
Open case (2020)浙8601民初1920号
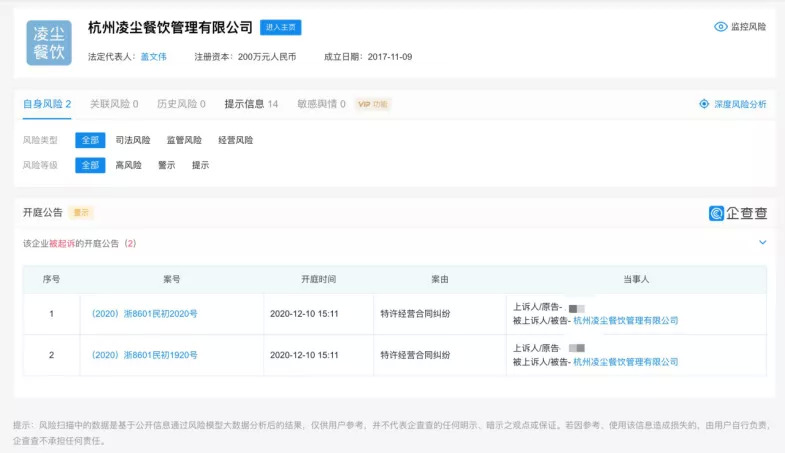[x=144, y=355]
